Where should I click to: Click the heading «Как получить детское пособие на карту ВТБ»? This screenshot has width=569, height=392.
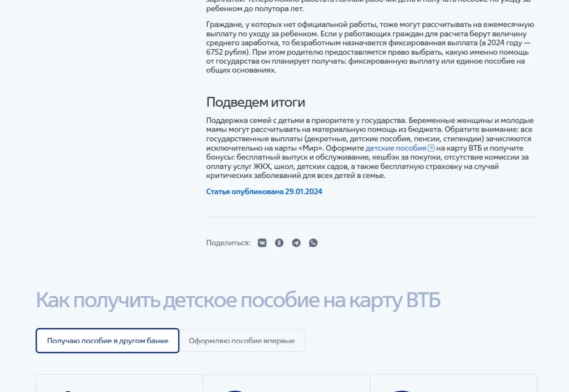pos(238,300)
